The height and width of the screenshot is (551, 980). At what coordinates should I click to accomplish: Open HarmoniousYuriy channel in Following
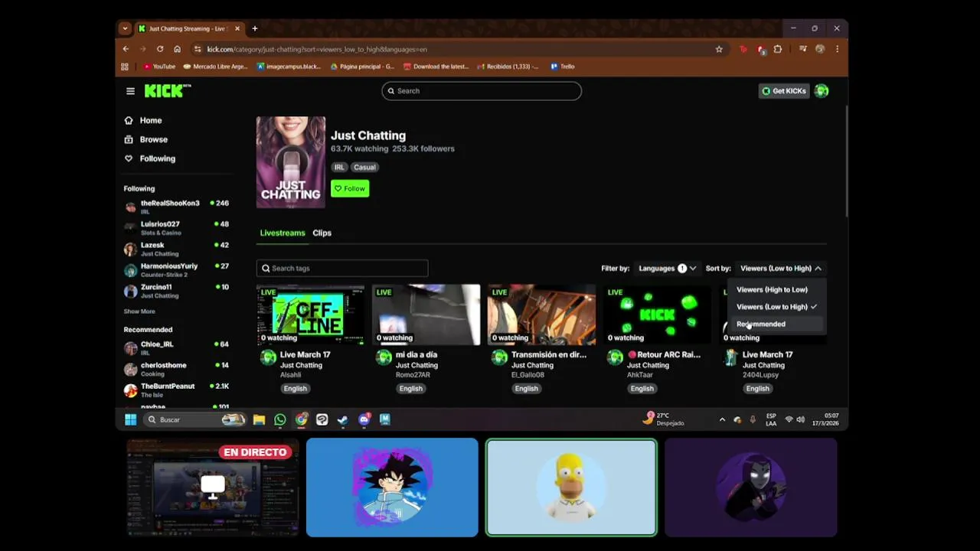click(x=177, y=270)
